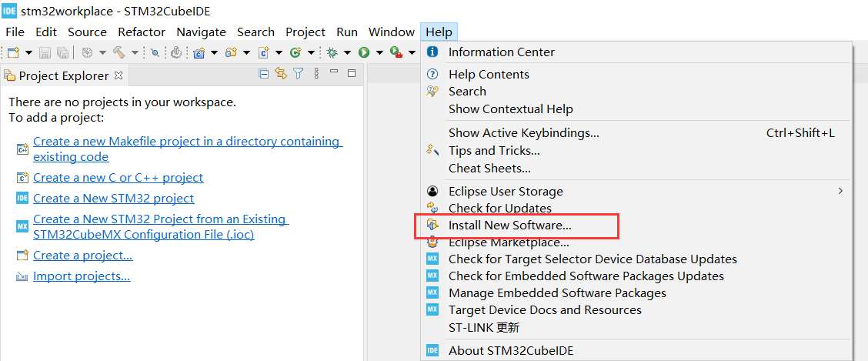Click Create a new C or C++ project link
The image size is (868, 361).
tap(118, 178)
